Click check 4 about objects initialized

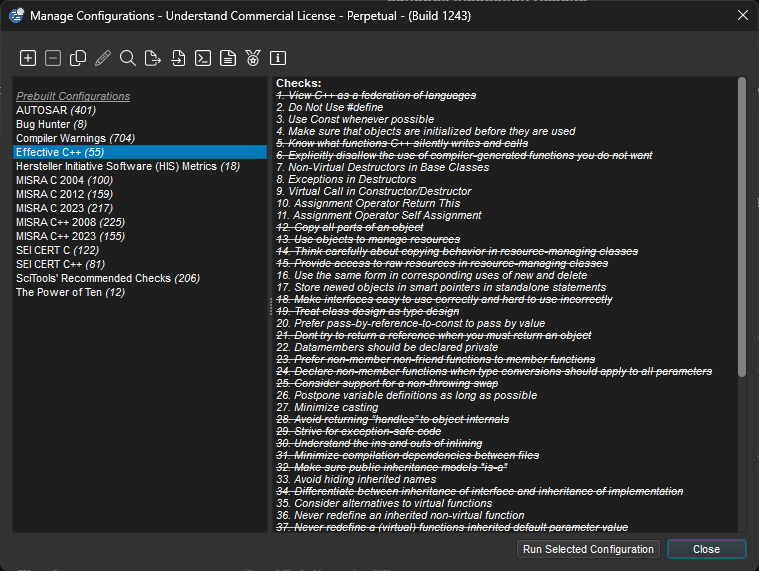pyautogui.click(x=425, y=131)
